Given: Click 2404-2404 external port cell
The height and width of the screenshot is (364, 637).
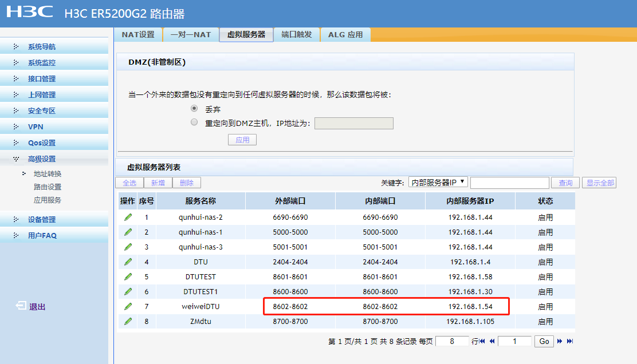Looking at the screenshot, I should point(290,262).
